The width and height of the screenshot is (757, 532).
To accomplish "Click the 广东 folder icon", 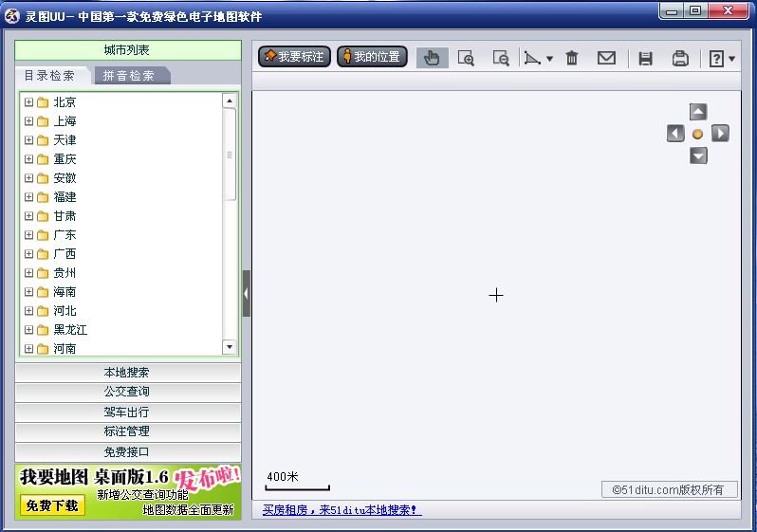I will [x=43, y=235].
